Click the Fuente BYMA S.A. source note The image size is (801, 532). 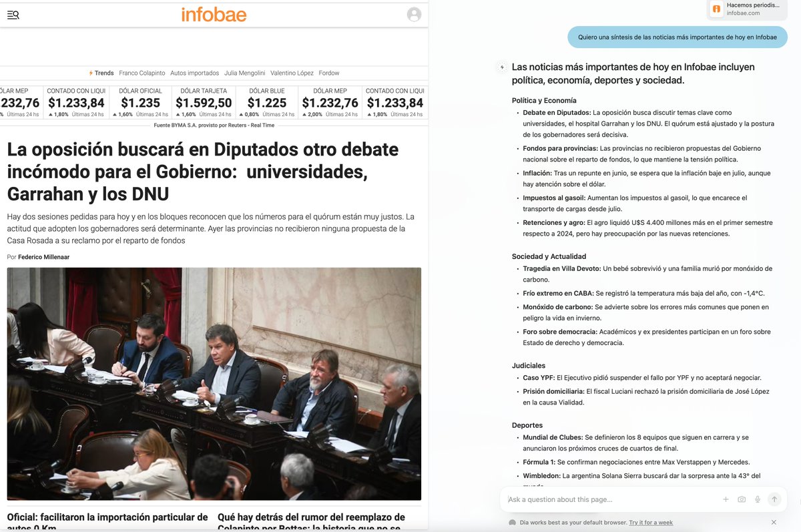214,125
